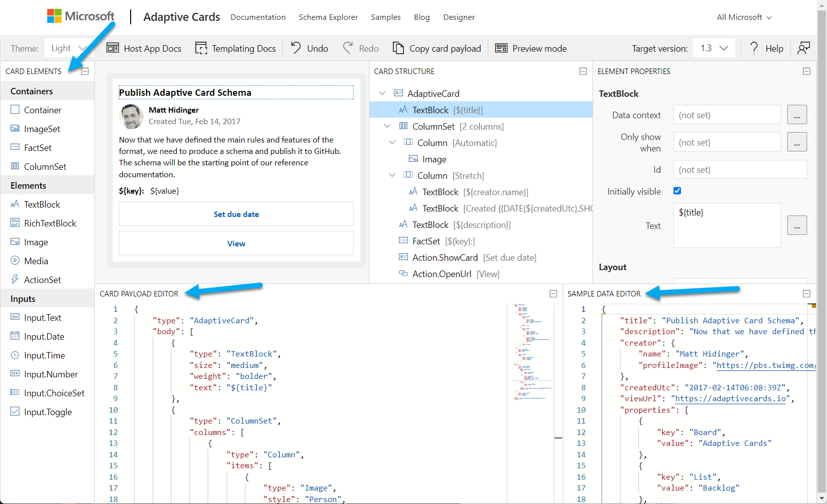Switch to Preview mode icon
The width and height of the screenshot is (827, 504).
[502, 48]
